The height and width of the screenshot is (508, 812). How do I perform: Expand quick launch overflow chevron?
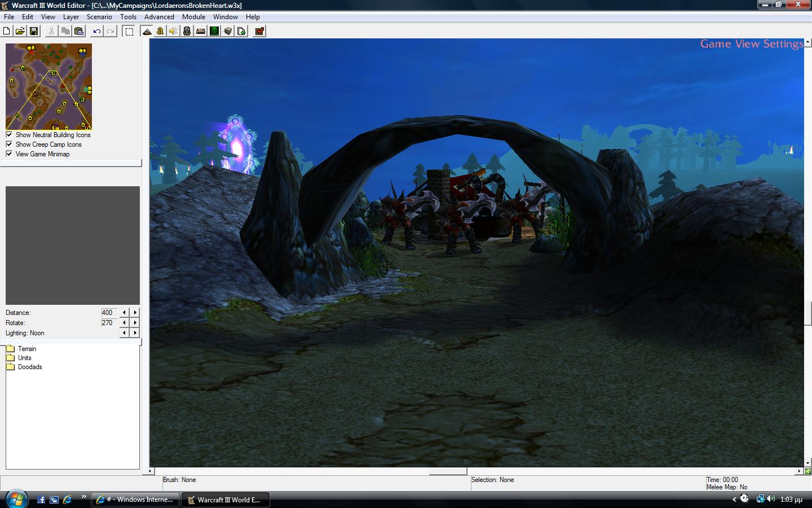tap(83, 497)
